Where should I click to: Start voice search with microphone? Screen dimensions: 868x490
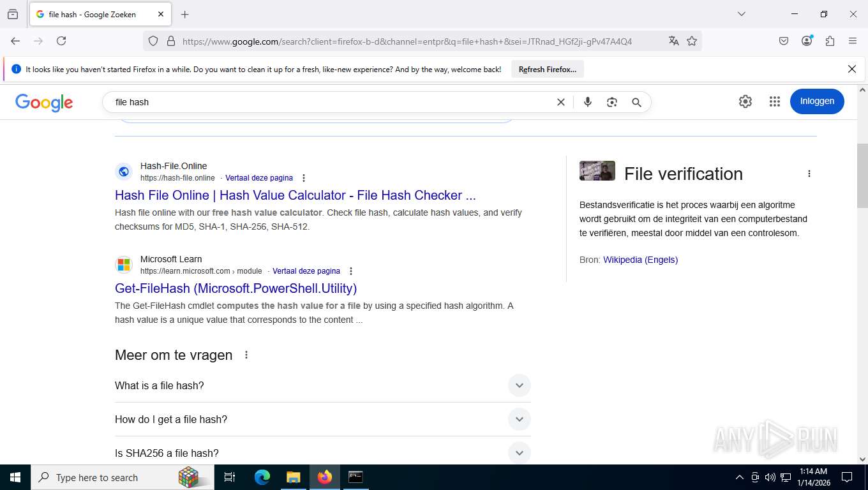pyautogui.click(x=588, y=102)
